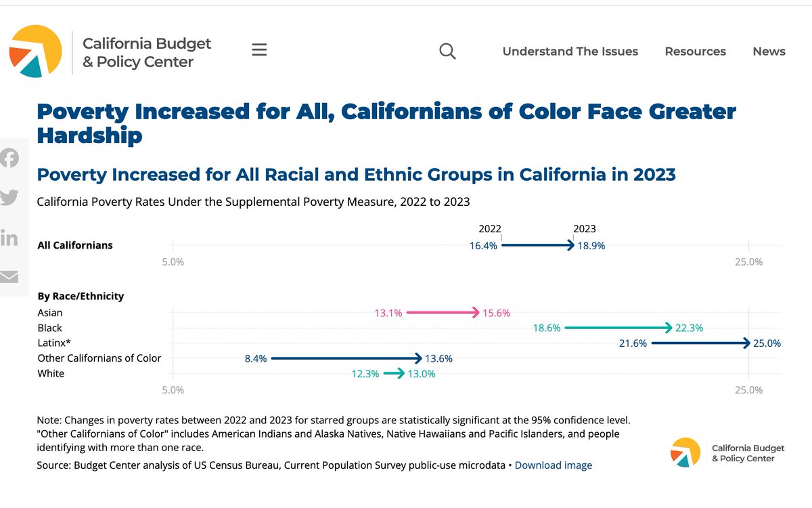Click the Note text about statistical significance
812x508 pixels.
(x=334, y=434)
